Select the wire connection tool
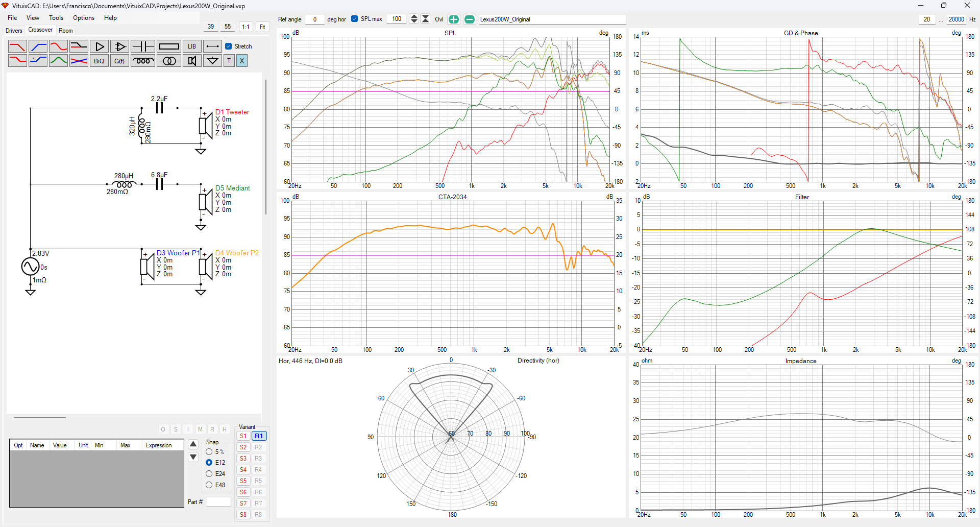This screenshot has height=527, width=980. (x=212, y=46)
